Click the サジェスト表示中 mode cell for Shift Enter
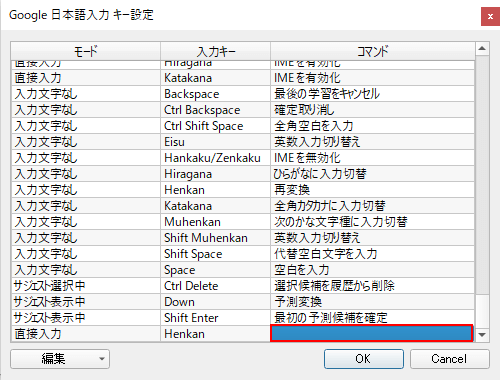Screen dimensions: 500x380 point(86,318)
